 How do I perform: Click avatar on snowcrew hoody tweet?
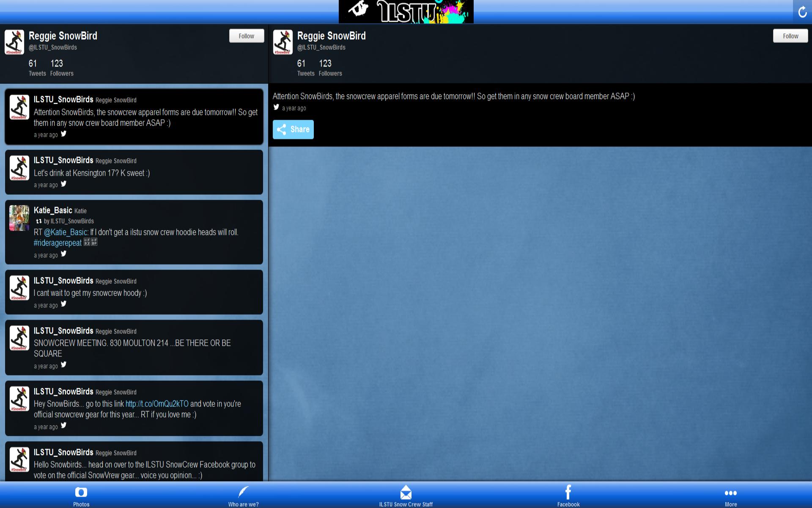point(19,288)
